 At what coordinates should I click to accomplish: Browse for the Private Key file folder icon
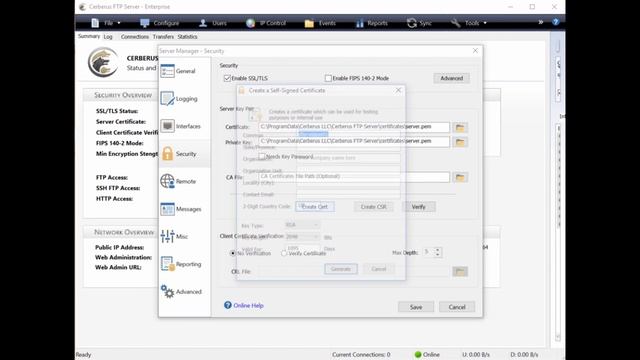pos(460,142)
